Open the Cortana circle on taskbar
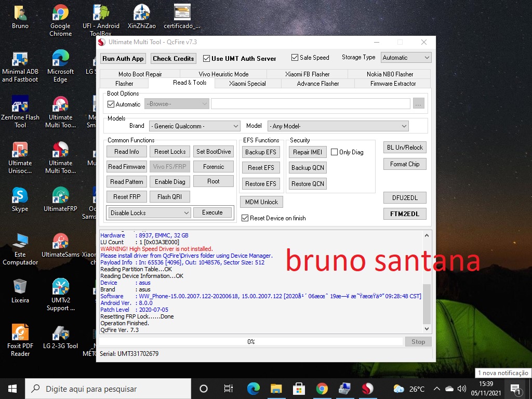The width and height of the screenshot is (532, 399). [204, 389]
